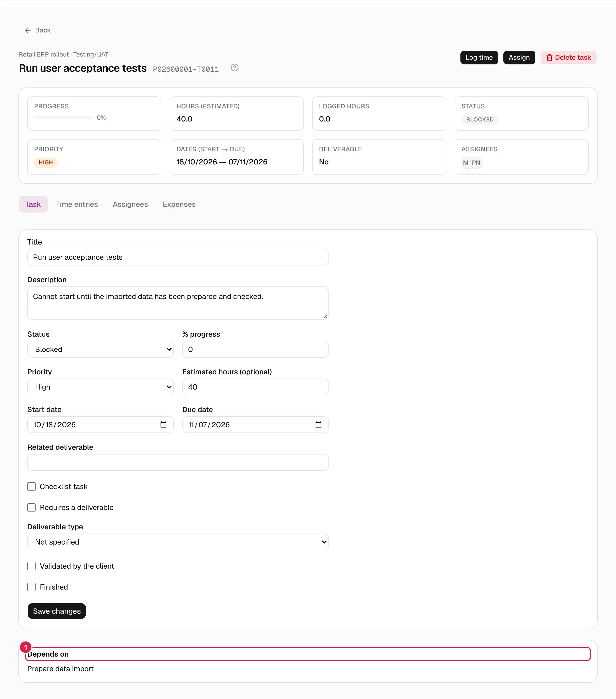
Task: Click into the Description text area
Action: [x=178, y=303]
